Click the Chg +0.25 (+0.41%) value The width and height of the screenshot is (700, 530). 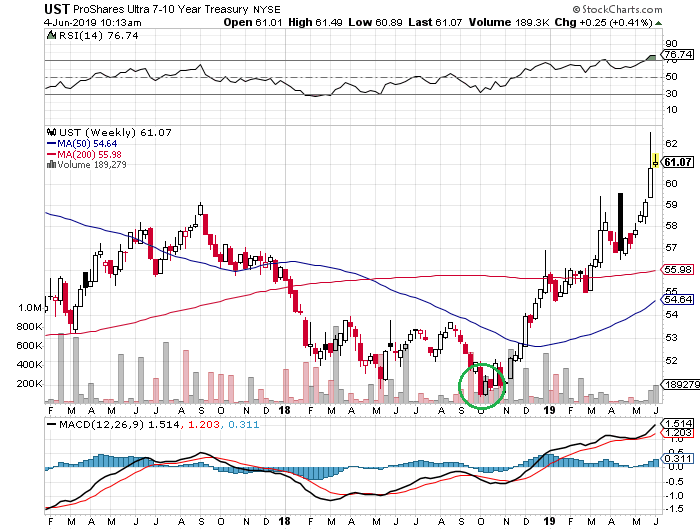604,22
